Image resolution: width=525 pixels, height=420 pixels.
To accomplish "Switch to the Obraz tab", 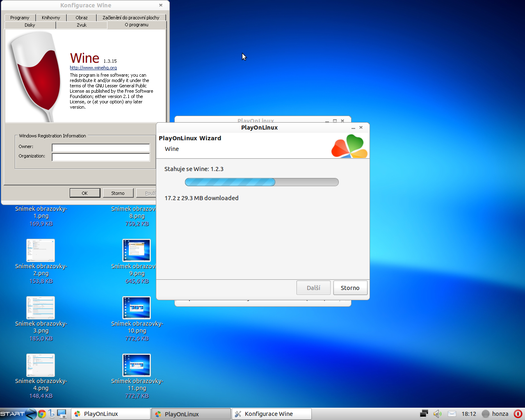I will tap(82, 18).
